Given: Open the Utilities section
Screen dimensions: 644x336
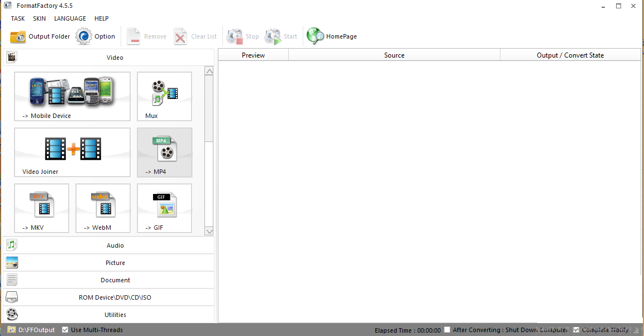Looking at the screenshot, I should (115, 314).
